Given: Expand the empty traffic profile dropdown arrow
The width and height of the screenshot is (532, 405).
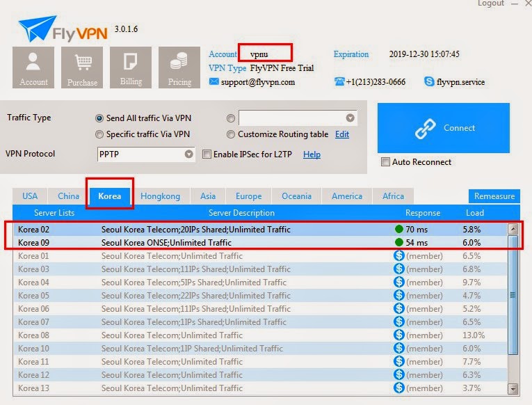Looking at the screenshot, I should [350, 118].
